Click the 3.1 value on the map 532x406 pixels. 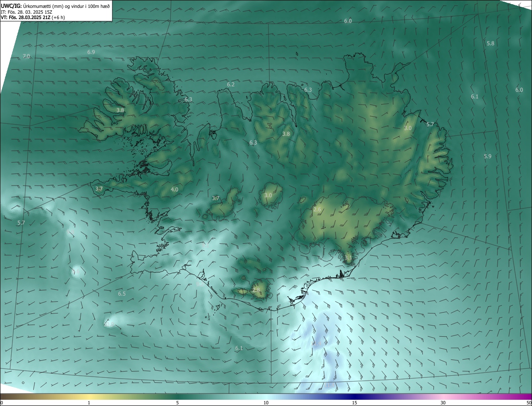pos(348,257)
